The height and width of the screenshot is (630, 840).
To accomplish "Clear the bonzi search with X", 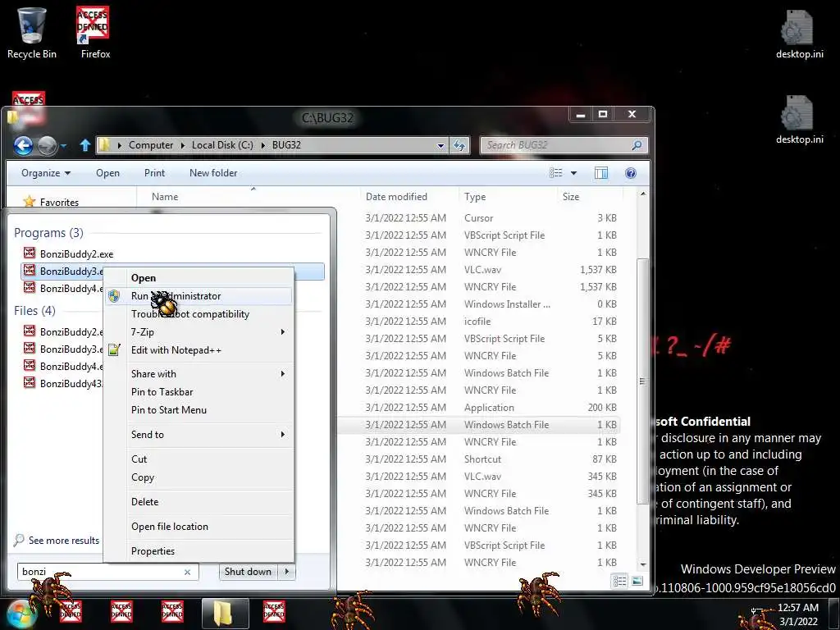I will click(188, 572).
